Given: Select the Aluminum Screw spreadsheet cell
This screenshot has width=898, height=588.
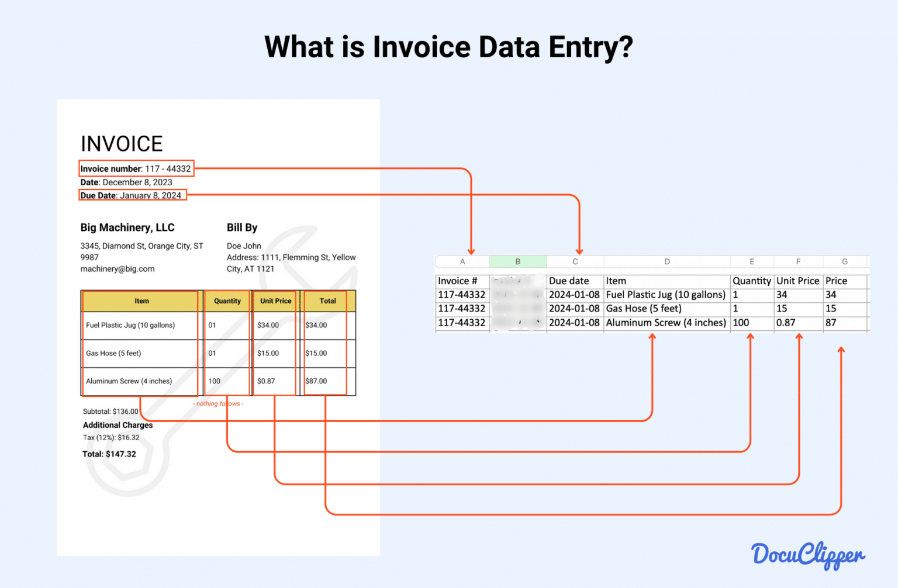Looking at the screenshot, I should (x=666, y=322).
